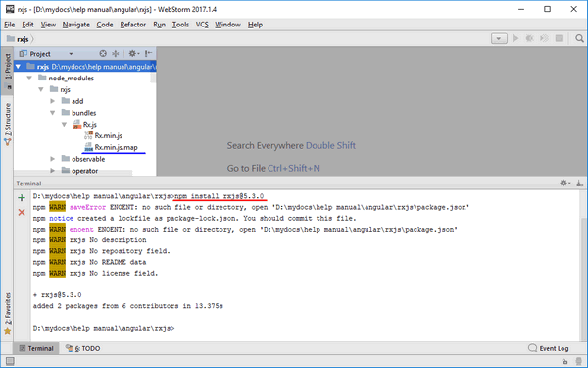This screenshot has width=588, height=368.
Task: Open the Run menu
Action: point(159,25)
